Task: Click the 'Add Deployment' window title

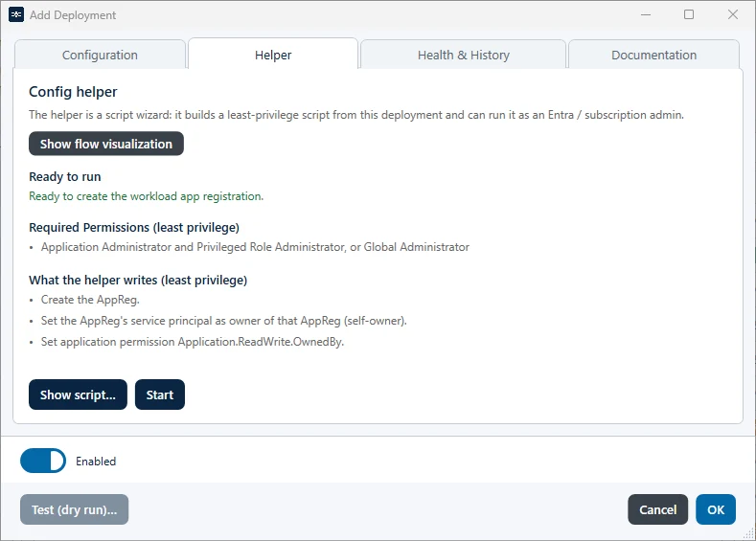Action: (x=73, y=15)
